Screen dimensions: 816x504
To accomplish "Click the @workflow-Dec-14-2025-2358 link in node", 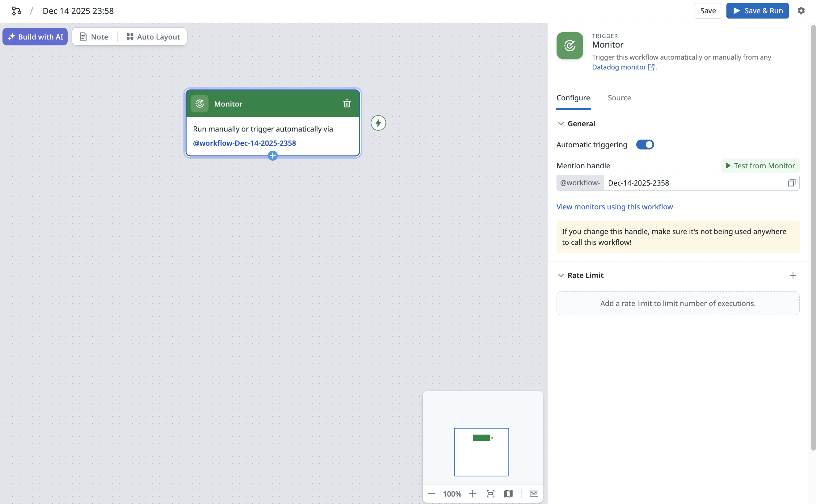I will 244,143.
